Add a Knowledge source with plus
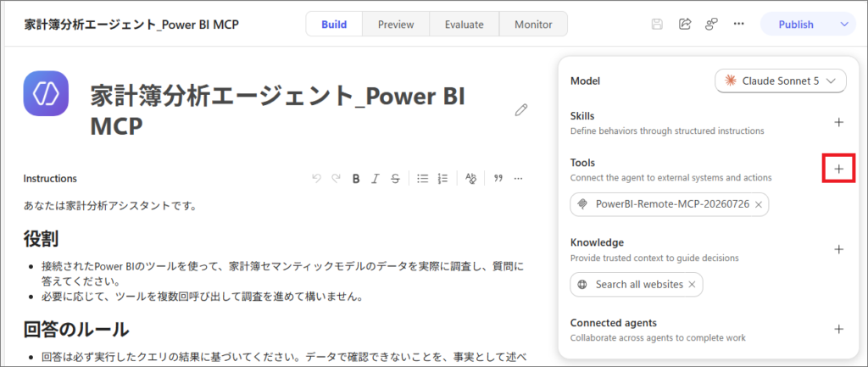Viewport: 868px width, 367px height. coord(838,249)
